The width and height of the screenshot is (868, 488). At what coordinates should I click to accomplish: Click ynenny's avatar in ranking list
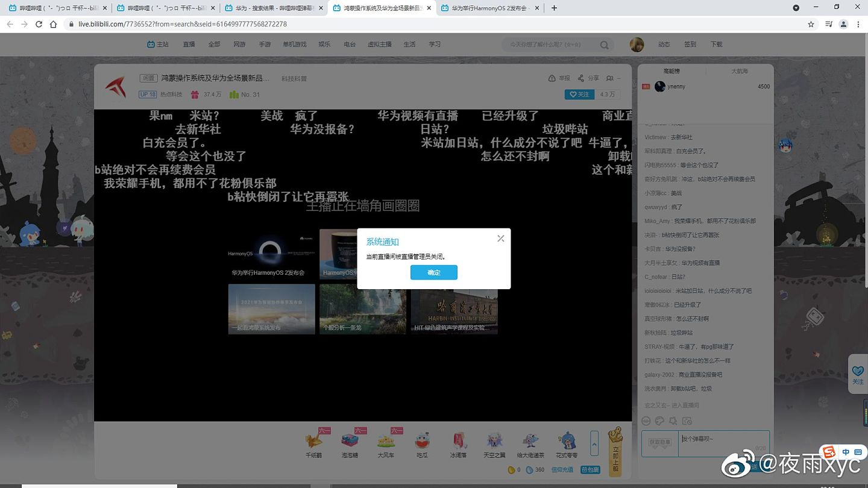(x=660, y=87)
